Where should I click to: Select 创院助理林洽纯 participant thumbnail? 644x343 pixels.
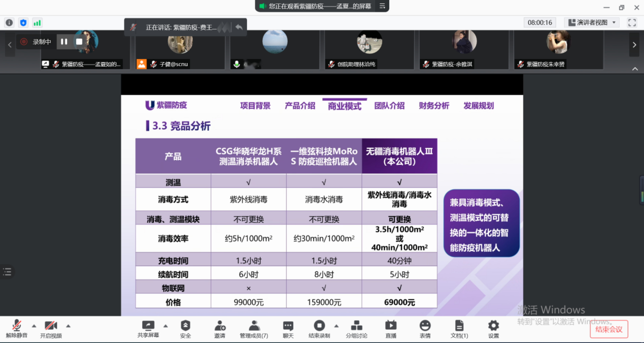pos(369,50)
